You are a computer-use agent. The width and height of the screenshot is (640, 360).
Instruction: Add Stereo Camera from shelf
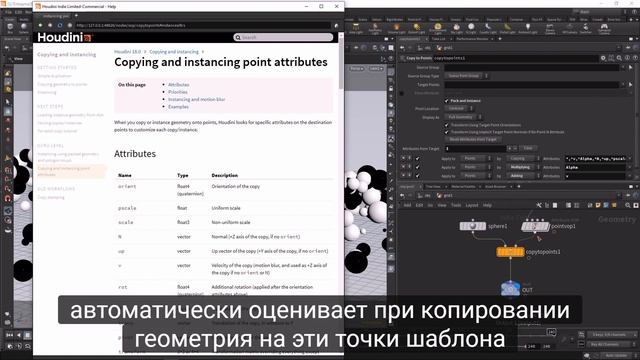(550, 28)
